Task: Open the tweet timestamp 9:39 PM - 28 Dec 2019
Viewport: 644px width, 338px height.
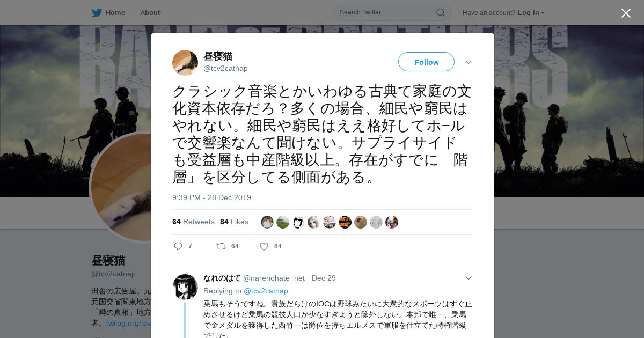Action: click(x=211, y=197)
